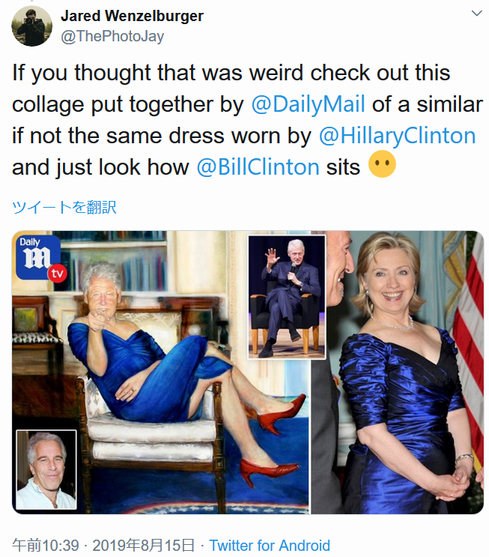
Task: Open inset photo of man seated on stage
Action: (287, 297)
